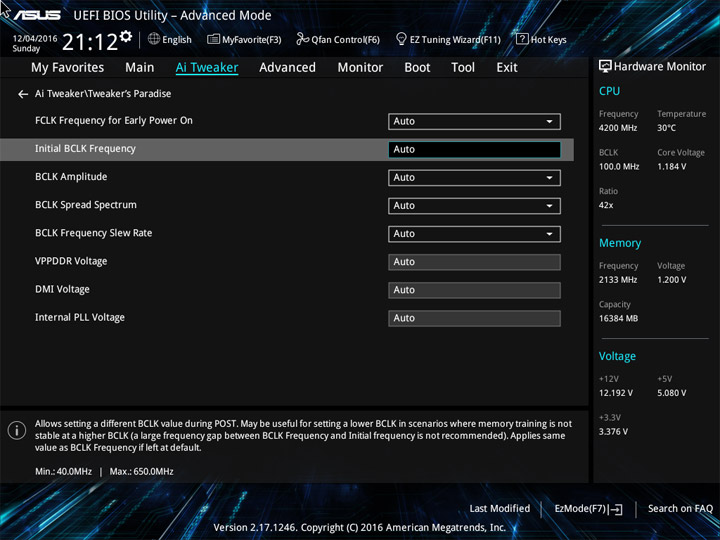Click the VPPDDR Voltage value field

tap(474, 262)
